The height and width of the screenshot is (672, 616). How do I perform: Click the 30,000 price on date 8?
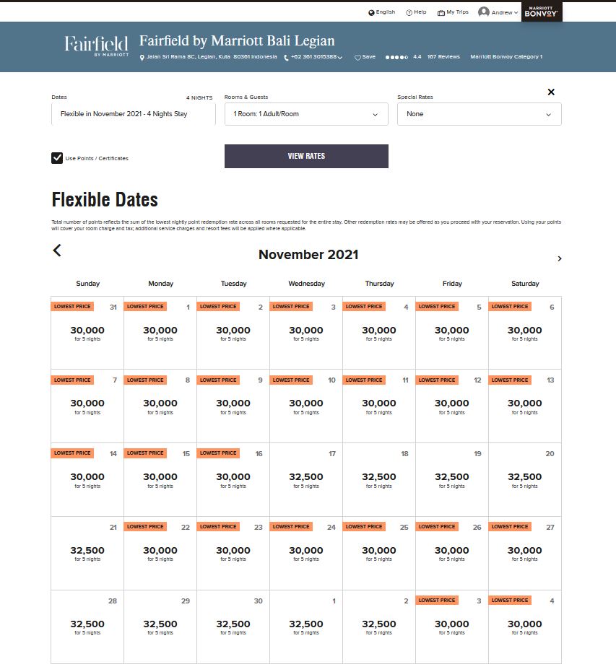[160, 403]
